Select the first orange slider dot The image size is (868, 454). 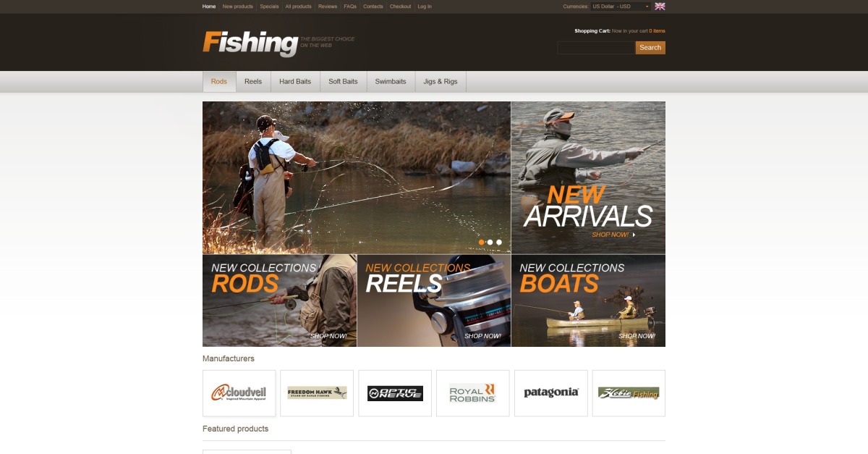pyautogui.click(x=482, y=242)
